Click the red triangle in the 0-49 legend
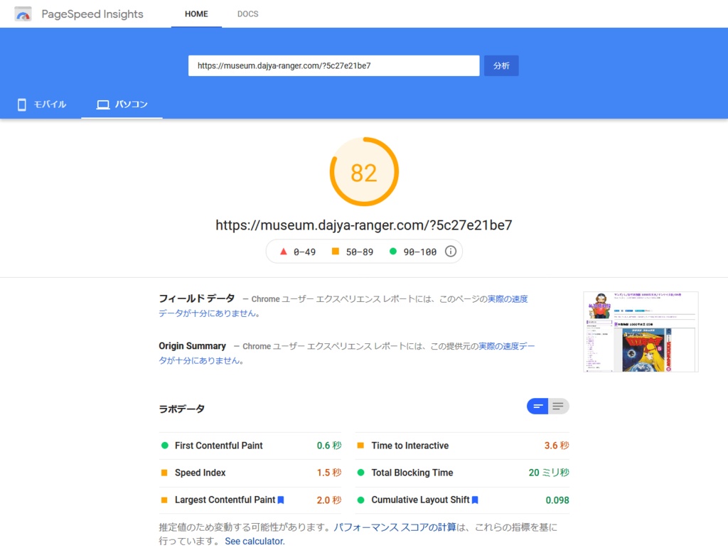 click(x=284, y=251)
